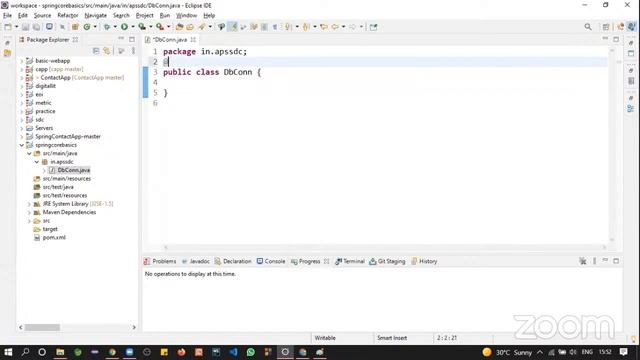Click the Back navigation arrow icon
This screenshot has height=360, width=640.
(335, 27)
